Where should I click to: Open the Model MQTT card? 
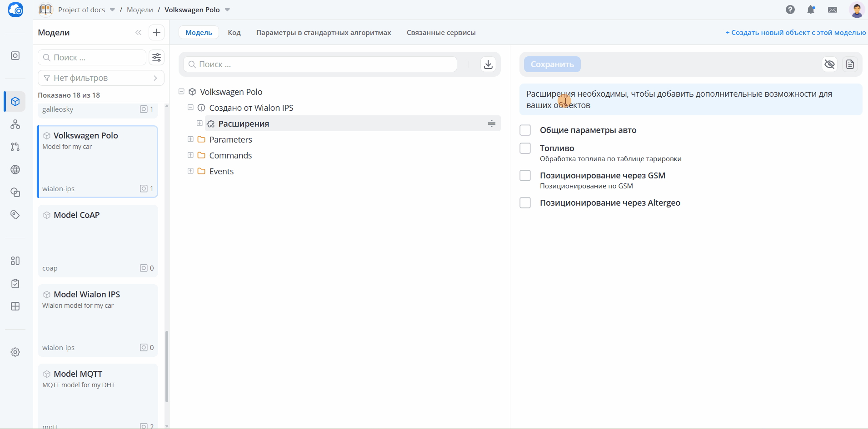98,396
